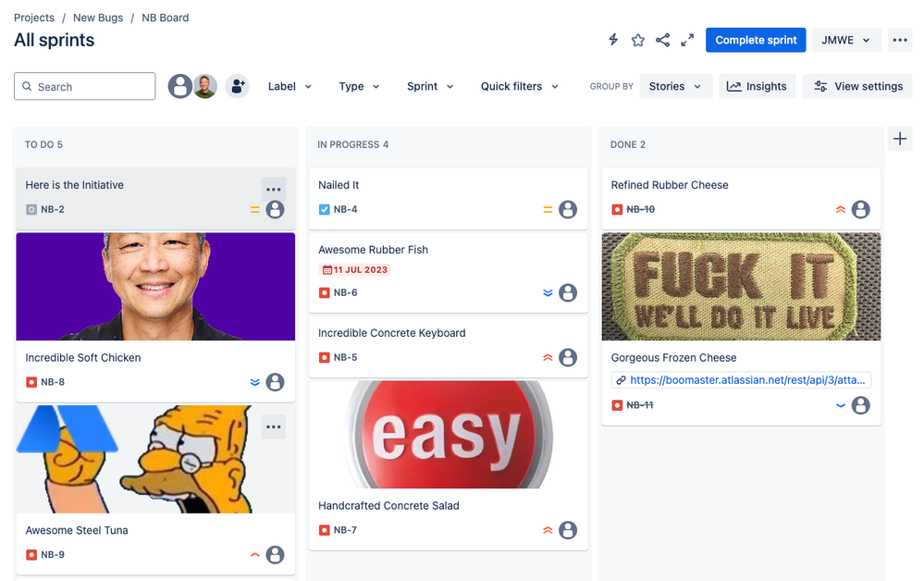Image resolution: width=924 pixels, height=581 pixels.
Task: Click assignee avatar on NB-2 card
Action: pos(276,209)
